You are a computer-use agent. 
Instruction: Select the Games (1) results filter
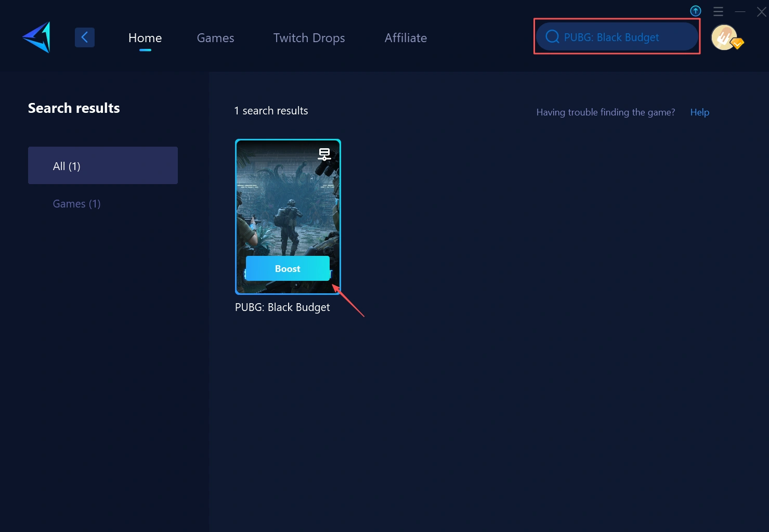click(x=77, y=204)
